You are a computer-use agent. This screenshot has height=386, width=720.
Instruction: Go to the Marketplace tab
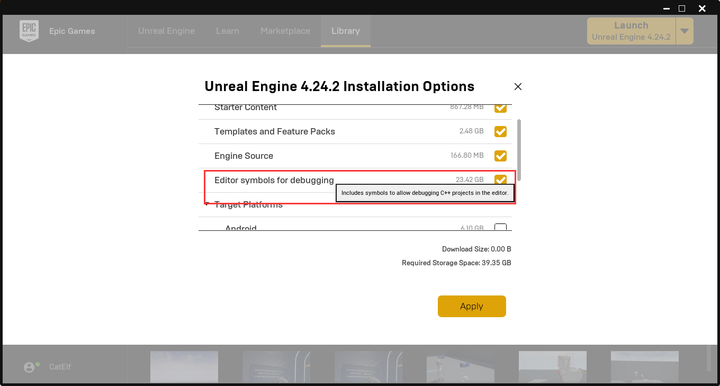click(x=285, y=31)
